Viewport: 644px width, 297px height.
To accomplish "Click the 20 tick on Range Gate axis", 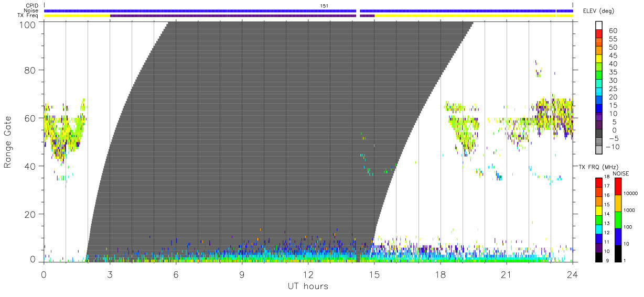I will (30, 214).
